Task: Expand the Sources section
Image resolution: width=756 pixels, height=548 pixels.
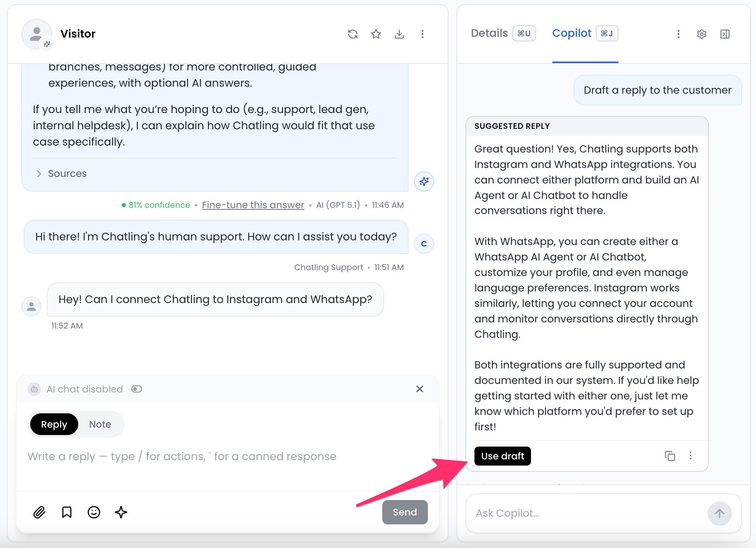Action: [61, 173]
